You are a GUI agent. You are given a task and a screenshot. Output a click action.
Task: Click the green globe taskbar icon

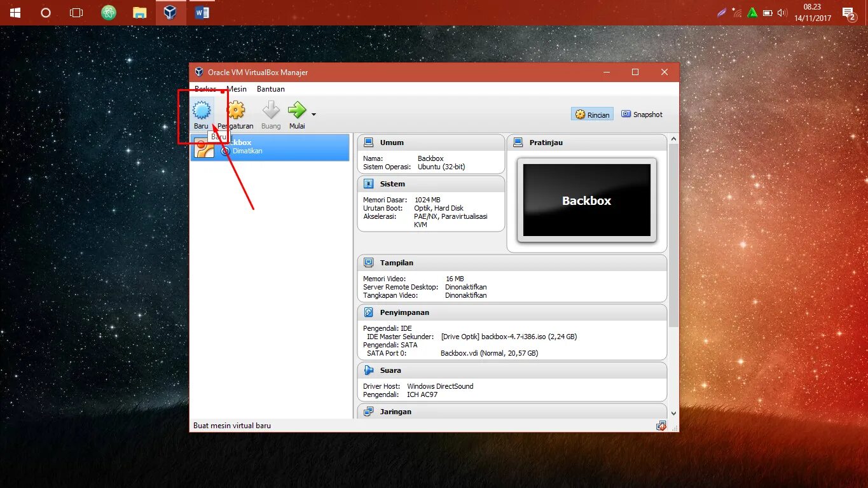(x=109, y=13)
